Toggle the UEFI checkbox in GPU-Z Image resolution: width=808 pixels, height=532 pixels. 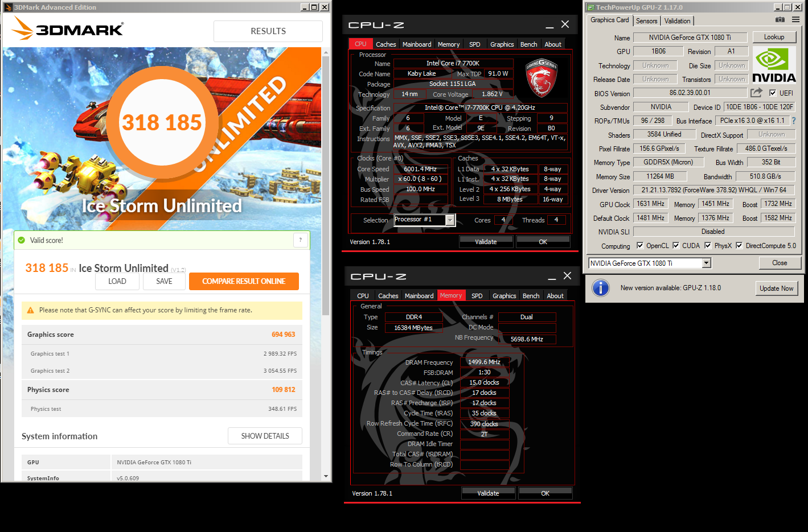click(x=773, y=93)
